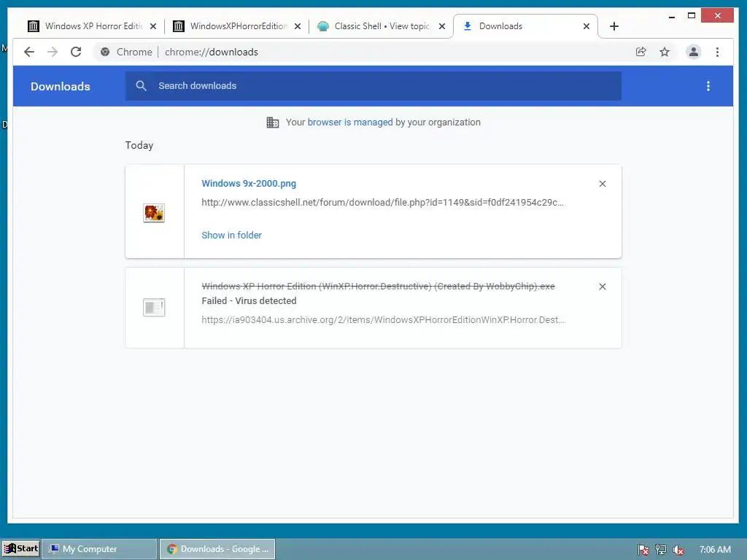
Task: Click the muted volume tray icon
Action: [x=678, y=550]
